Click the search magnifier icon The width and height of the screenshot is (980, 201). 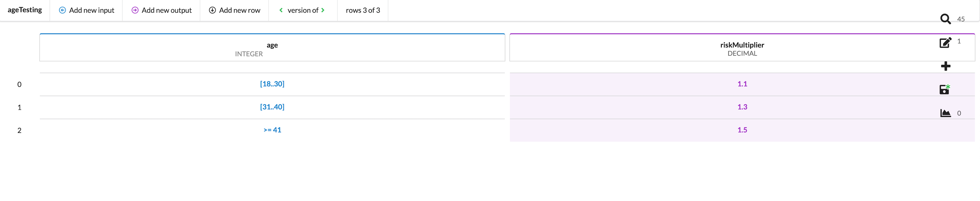[x=945, y=19]
